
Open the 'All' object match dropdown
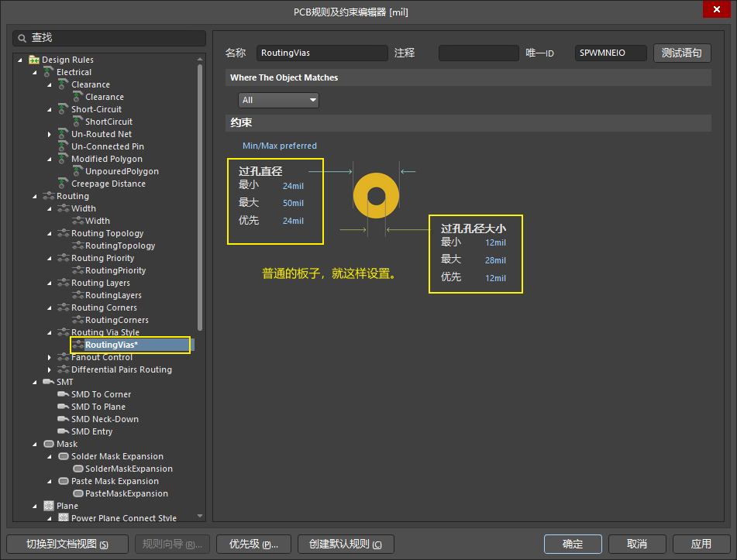pyautogui.click(x=278, y=100)
